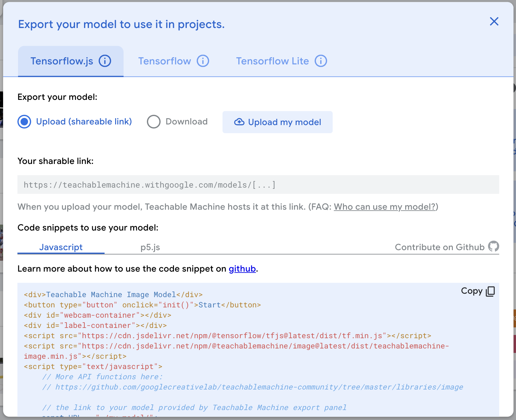Open the 'Who can use my model?' FAQ link

[x=385, y=207]
